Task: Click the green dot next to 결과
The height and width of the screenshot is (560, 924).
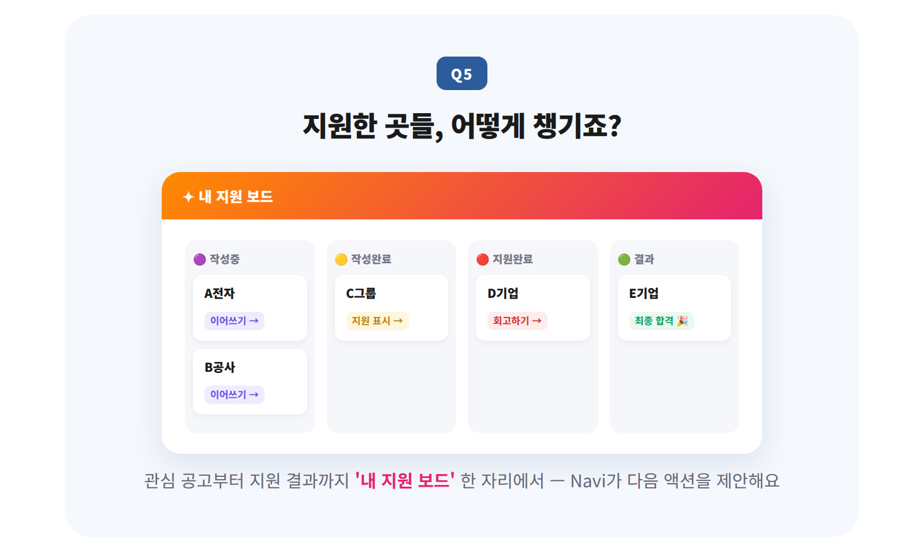Action: coord(624,259)
